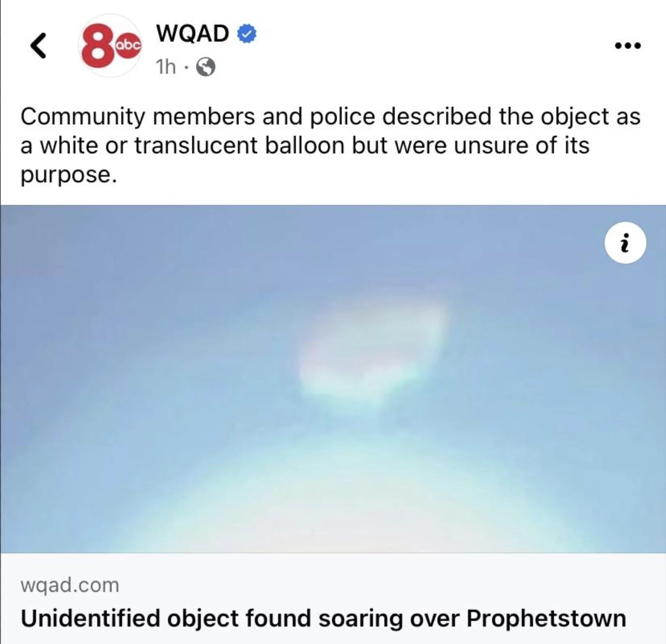Image resolution: width=666 pixels, height=644 pixels.
Task: Tap the link preview card footer
Action: pyautogui.click(x=333, y=599)
